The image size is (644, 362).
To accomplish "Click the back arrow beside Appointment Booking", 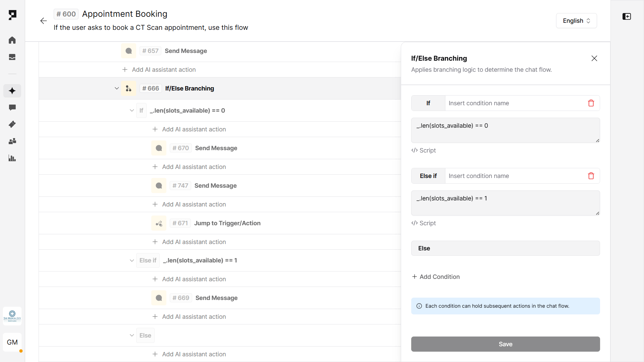I will click(43, 21).
